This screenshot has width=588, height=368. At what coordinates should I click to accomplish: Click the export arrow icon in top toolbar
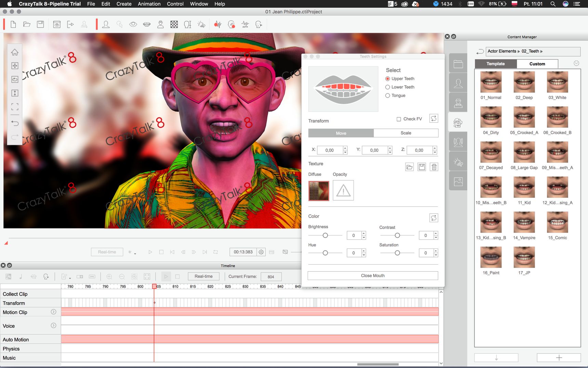pyautogui.click(x=70, y=24)
